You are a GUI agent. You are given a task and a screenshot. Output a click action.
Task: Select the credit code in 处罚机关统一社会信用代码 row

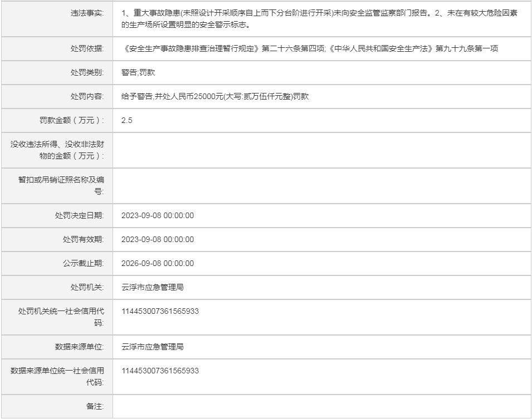coord(160,312)
